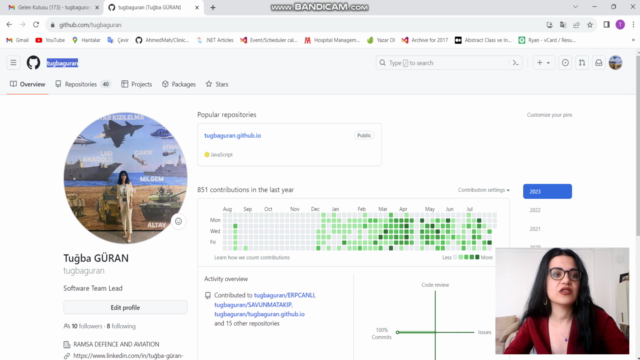The width and height of the screenshot is (640, 360).
Task: Open the .NET Articles bookmark
Action: pyautogui.click(x=215, y=40)
